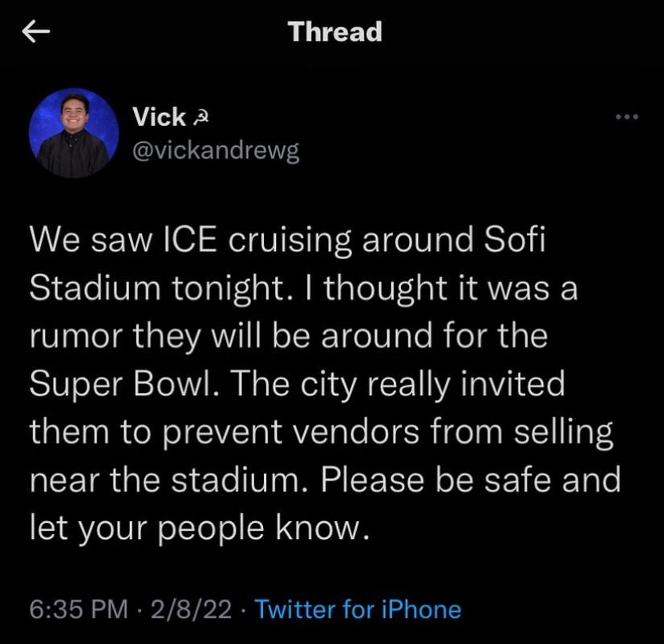Click the hammer and sickle emoji
This screenshot has height=644, width=664.
200,118
